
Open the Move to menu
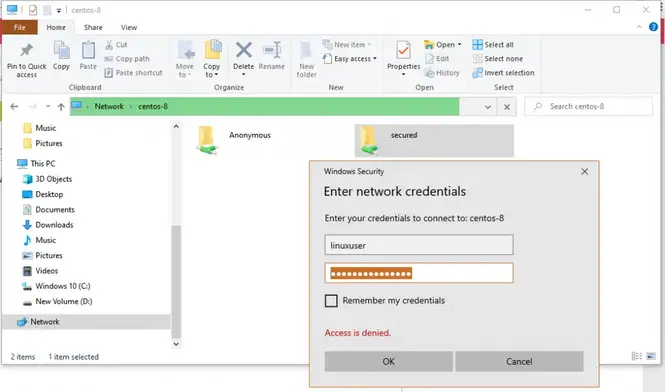(185, 59)
